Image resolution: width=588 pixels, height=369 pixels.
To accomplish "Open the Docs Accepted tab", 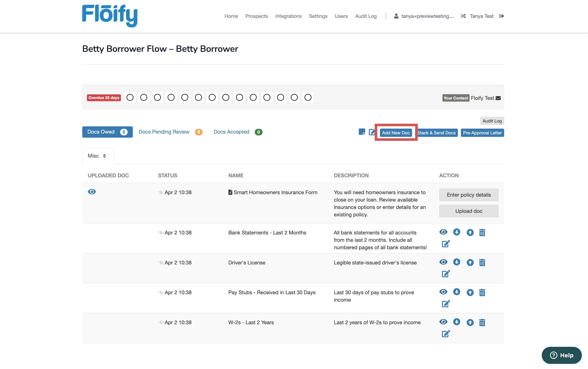I will tap(231, 132).
